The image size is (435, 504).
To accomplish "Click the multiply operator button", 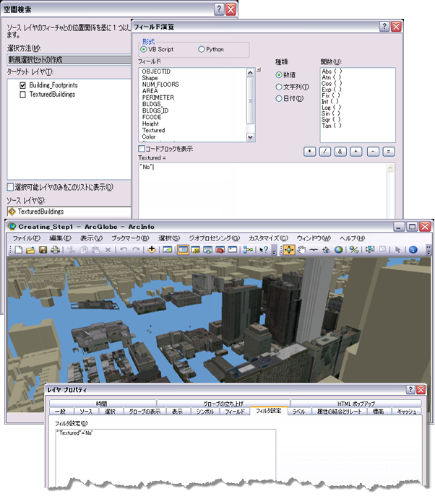I will tap(310, 152).
